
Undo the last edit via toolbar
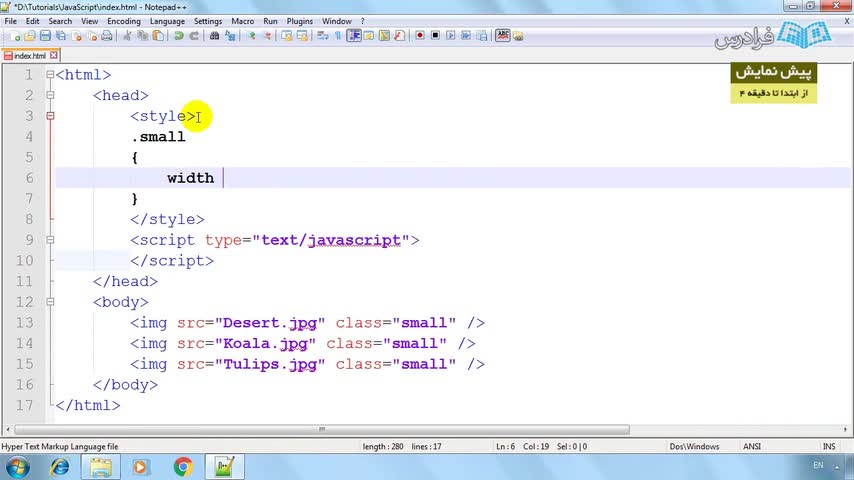(178, 36)
